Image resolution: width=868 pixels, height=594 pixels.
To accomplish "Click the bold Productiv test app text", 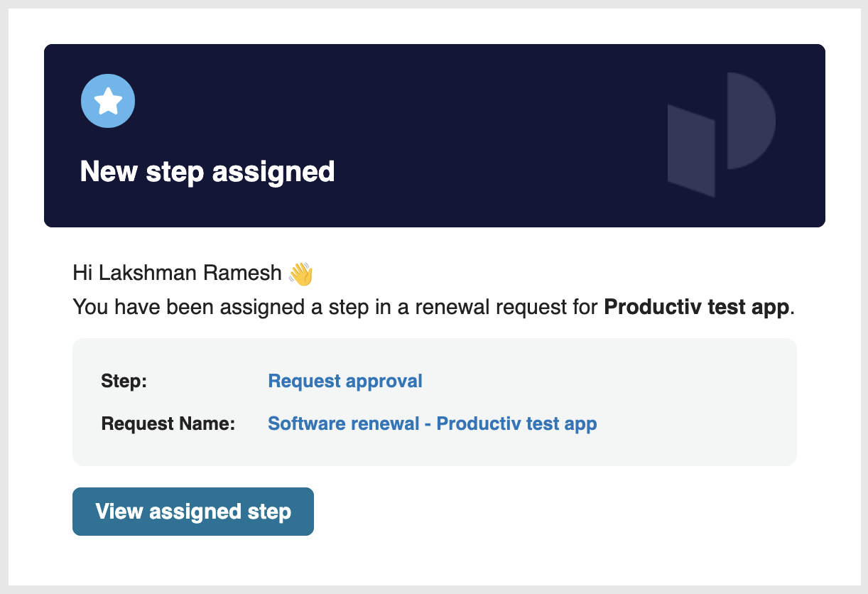I will pos(696,308).
